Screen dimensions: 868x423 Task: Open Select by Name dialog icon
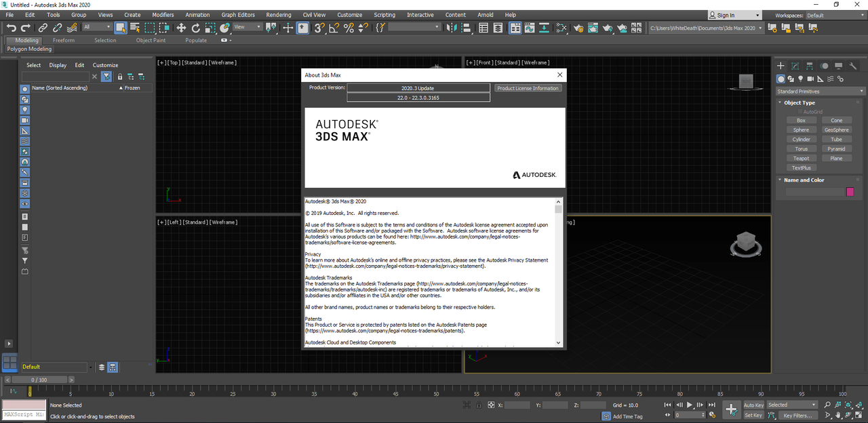click(135, 28)
